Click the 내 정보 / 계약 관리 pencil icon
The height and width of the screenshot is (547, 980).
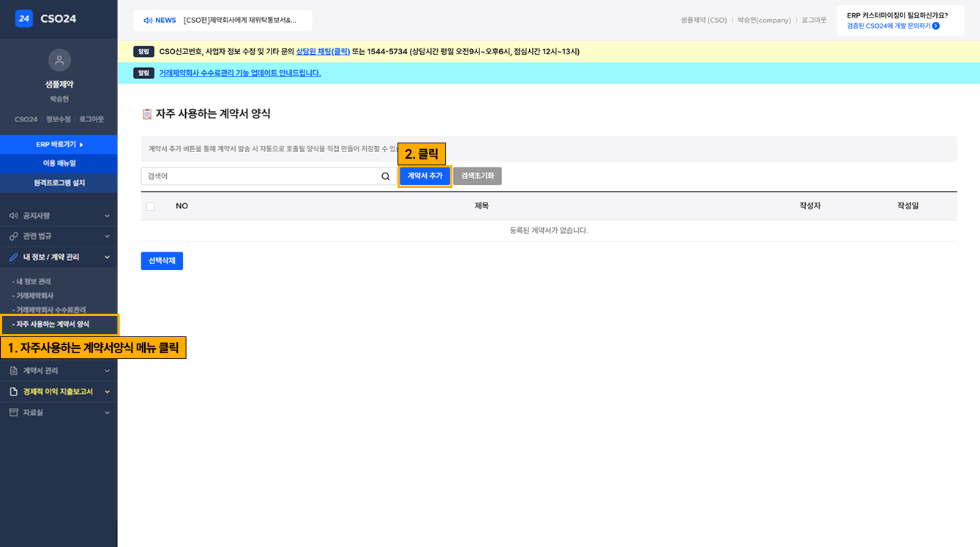pyautogui.click(x=13, y=257)
